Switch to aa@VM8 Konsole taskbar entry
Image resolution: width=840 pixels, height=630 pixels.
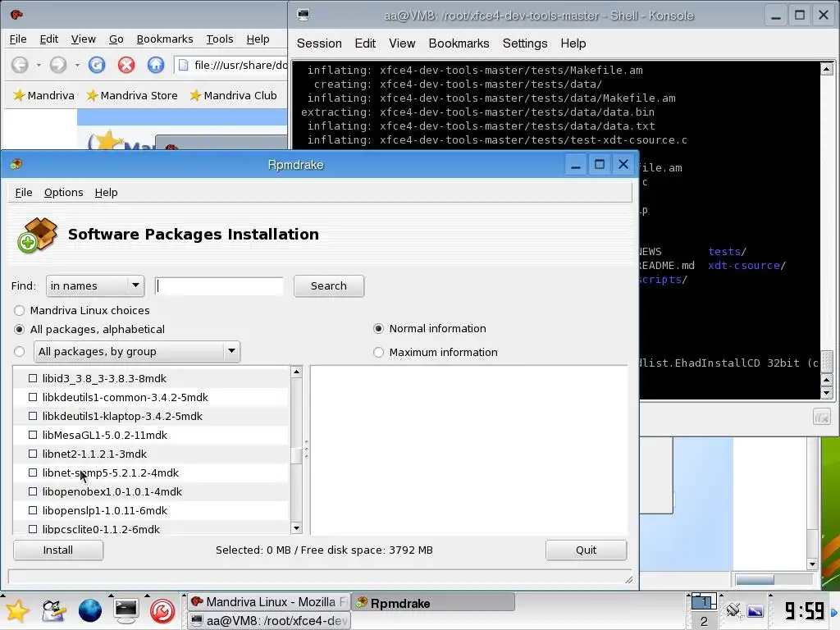pyautogui.click(x=268, y=621)
